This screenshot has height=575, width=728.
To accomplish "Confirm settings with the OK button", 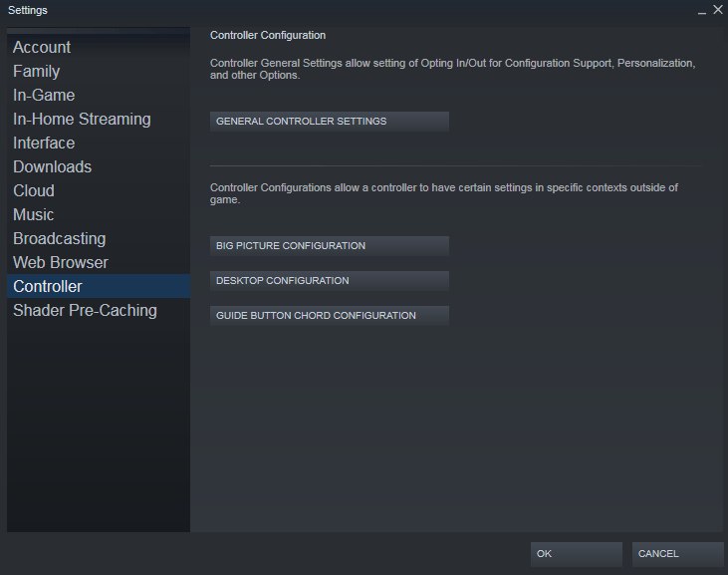I will (x=577, y=554).
